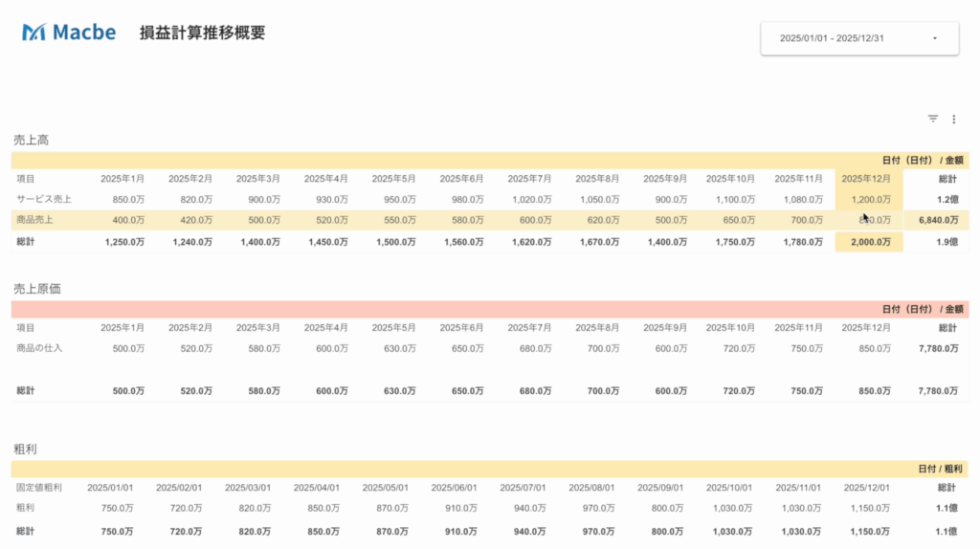The width and height of the screenshot is (980, 549).
Task: Click the 売上原価 section title
Action: 38,288
